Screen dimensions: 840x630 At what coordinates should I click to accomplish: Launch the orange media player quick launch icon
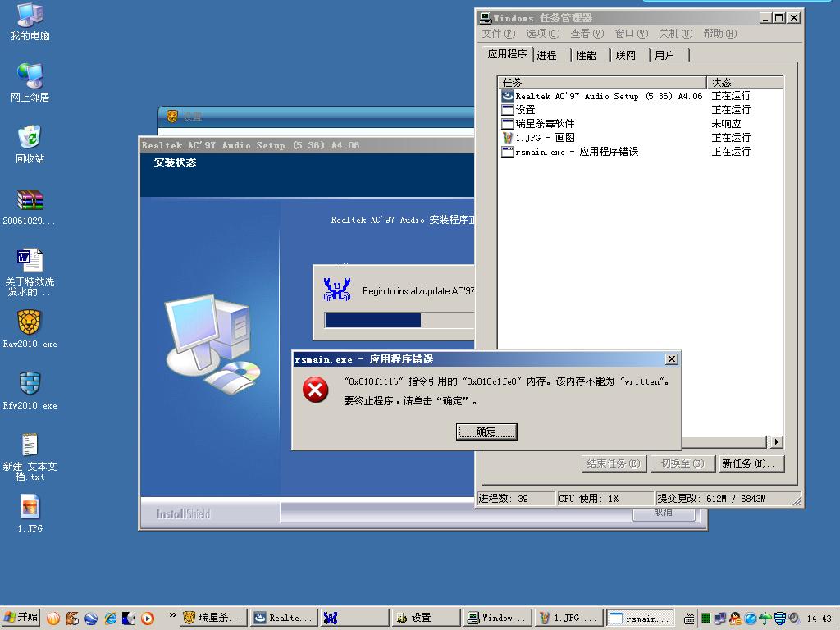148,619
